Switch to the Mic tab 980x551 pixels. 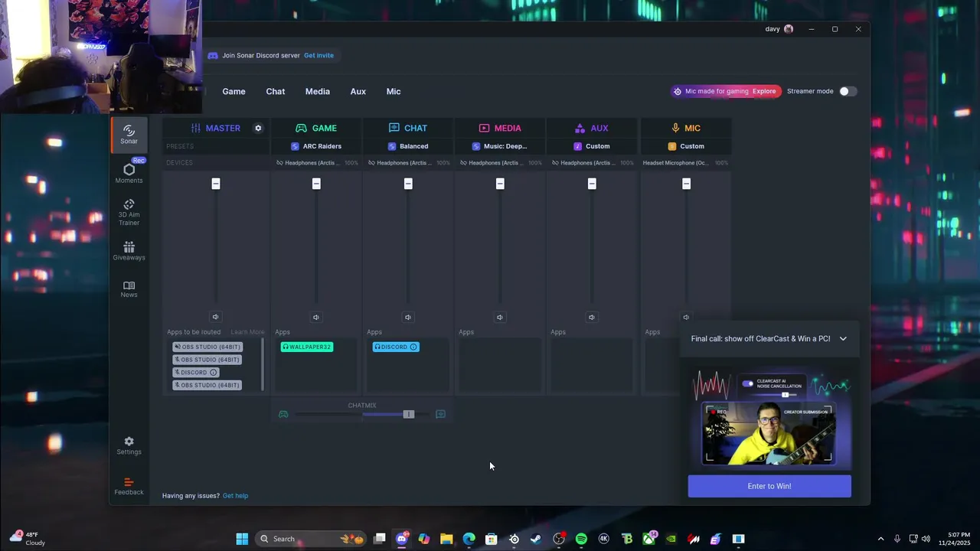pyautogui.click(x=394, y=91)
